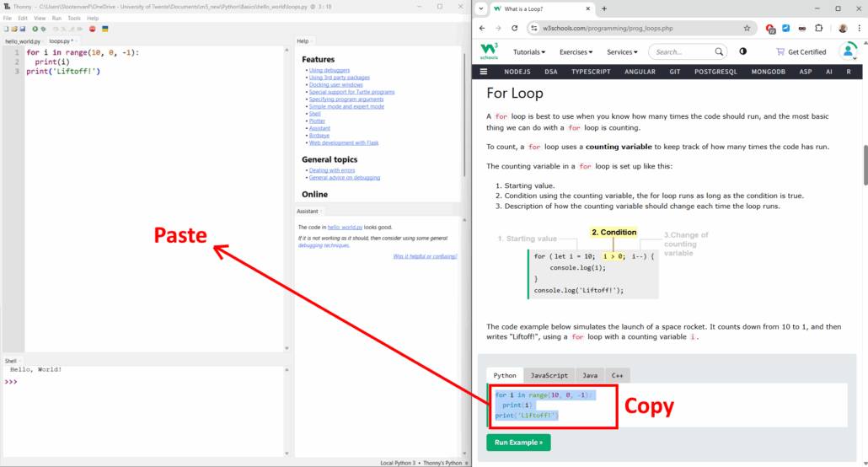The image size is (868, 467).
Task: Click the browser page vertical scrollbar thumb
Action: [x=865, y=164]
